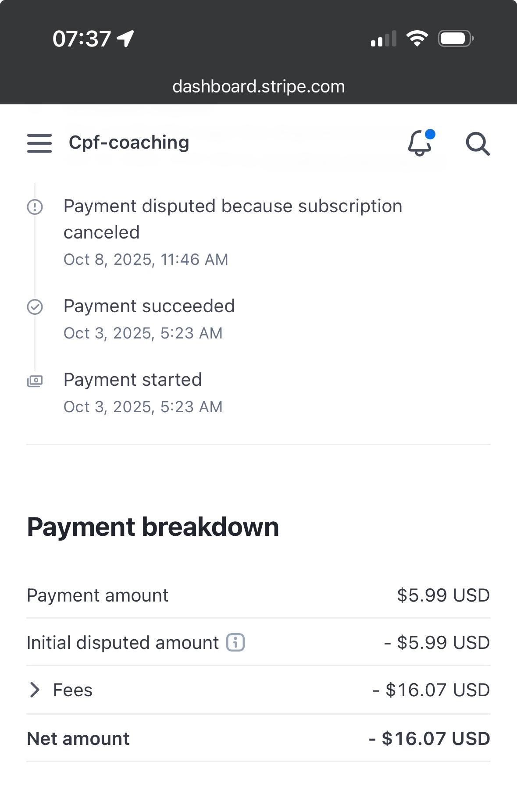This screenshot has width=517, height=812.
Task: Click the payment disputed alert icon
Action: (35, 207)
